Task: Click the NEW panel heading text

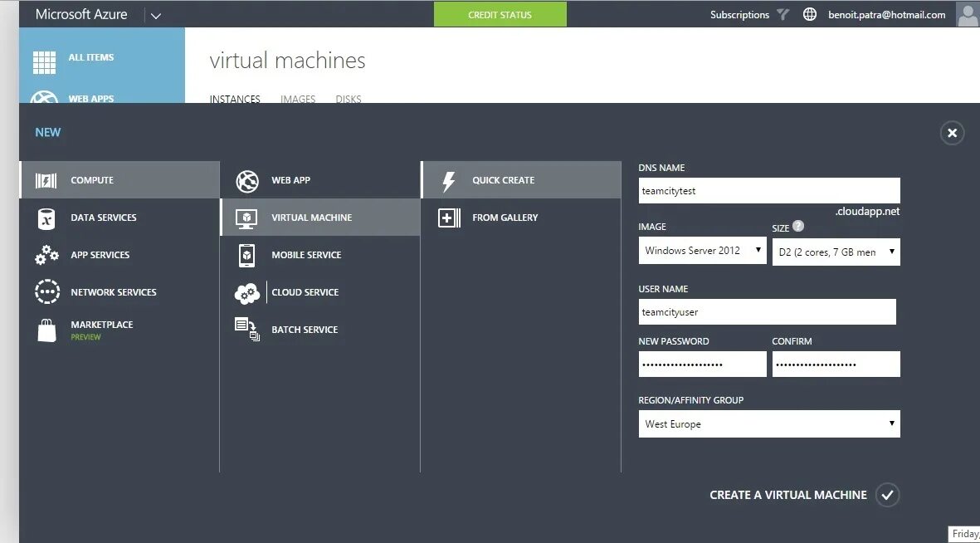Action: click(48, 133)
